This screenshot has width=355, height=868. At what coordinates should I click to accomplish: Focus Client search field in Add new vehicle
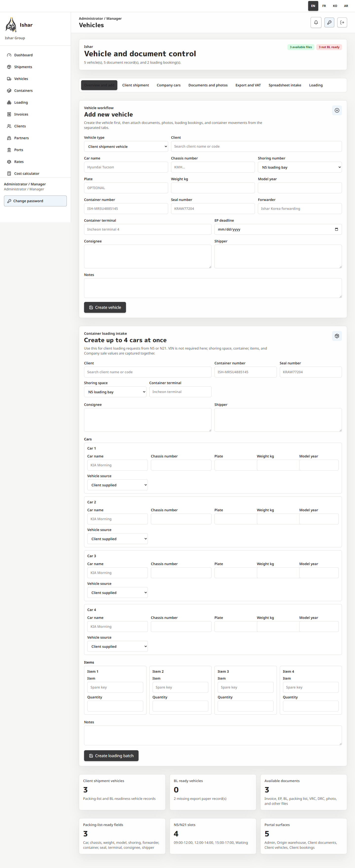coord(256,146)
